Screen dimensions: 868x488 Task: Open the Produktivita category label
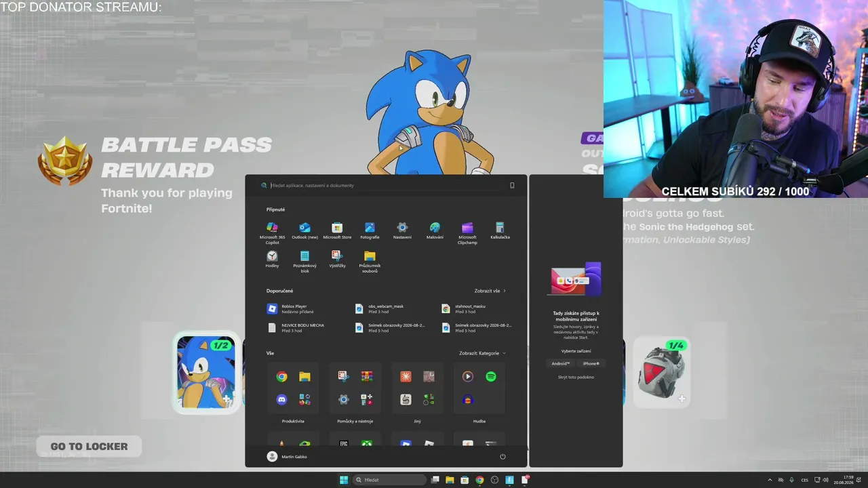point(293,421)
